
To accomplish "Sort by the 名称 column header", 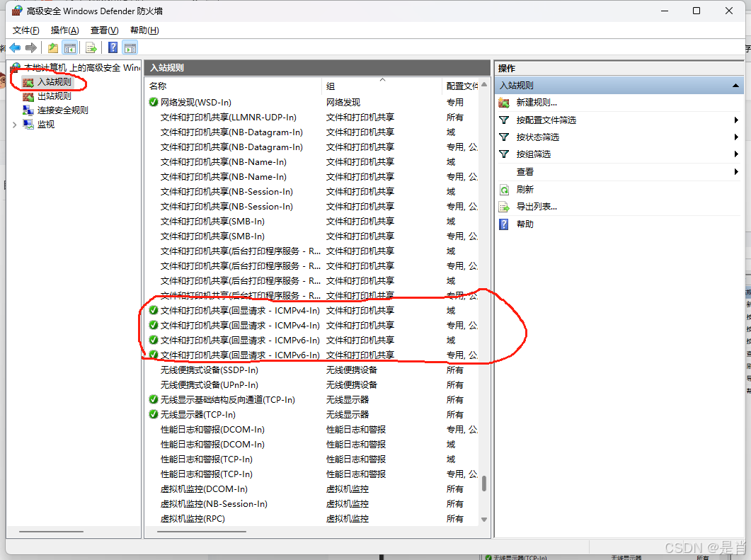I will tap(234, 86).
